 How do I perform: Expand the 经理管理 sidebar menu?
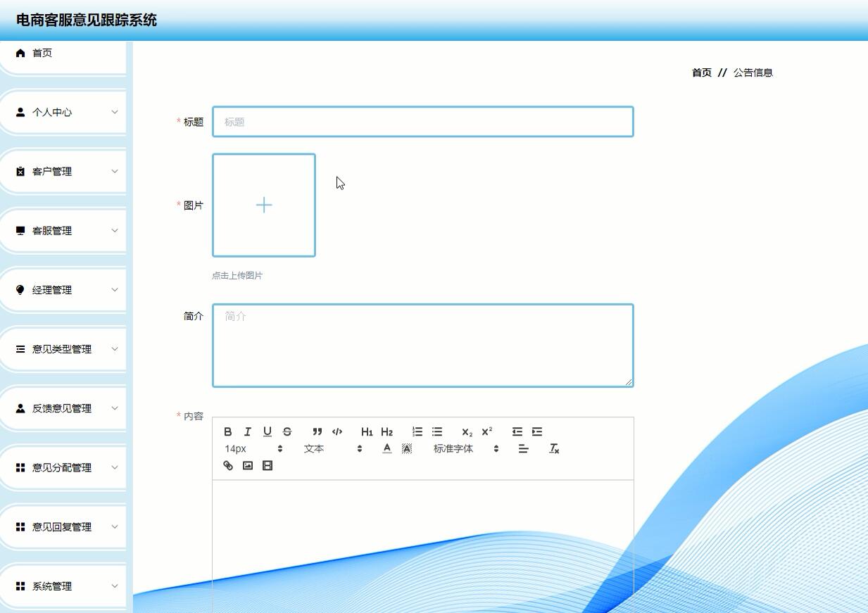coord(63,289)
